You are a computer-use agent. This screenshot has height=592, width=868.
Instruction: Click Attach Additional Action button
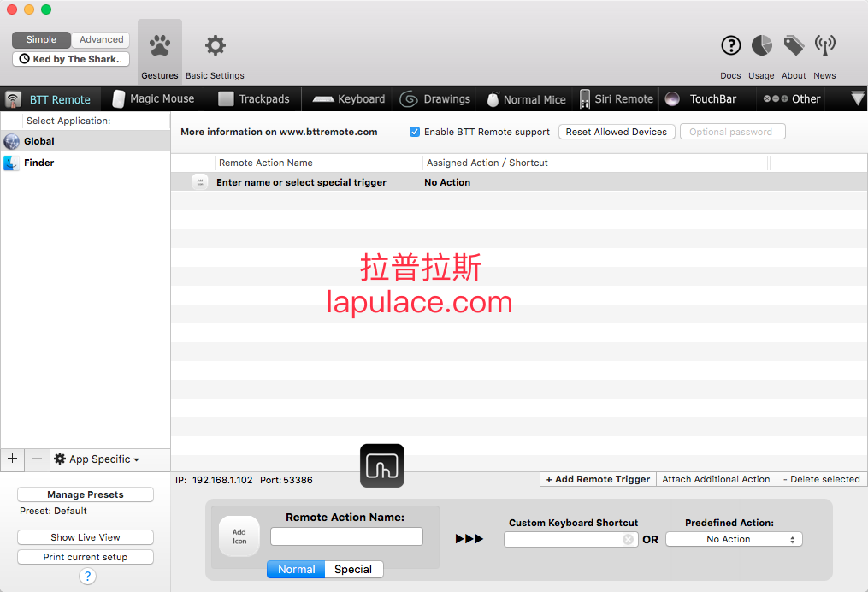click(x=716, y=480)
